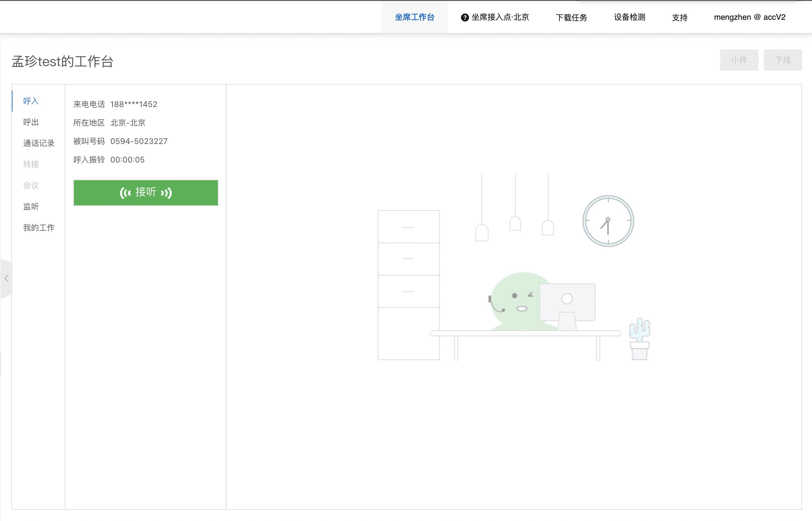Click the 来电电话 label
The height and width of the screenshot is (521, 812).
[89, 104]
